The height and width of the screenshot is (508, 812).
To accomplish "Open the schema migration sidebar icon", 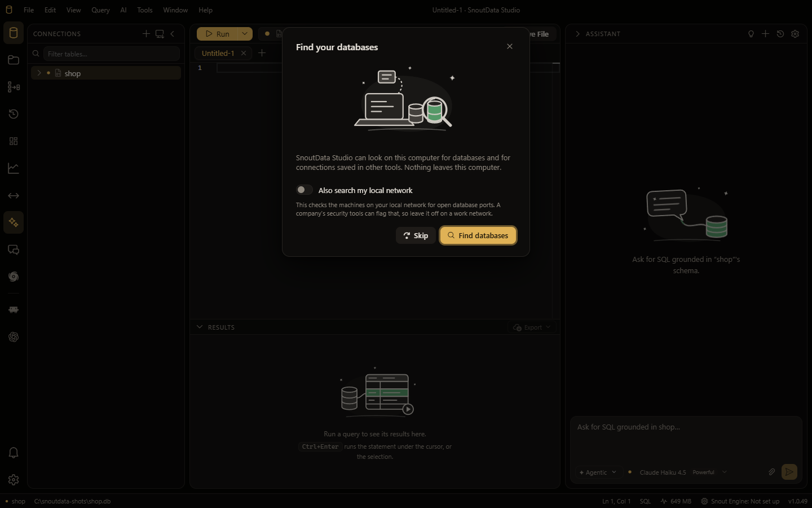I will point(14,87).
